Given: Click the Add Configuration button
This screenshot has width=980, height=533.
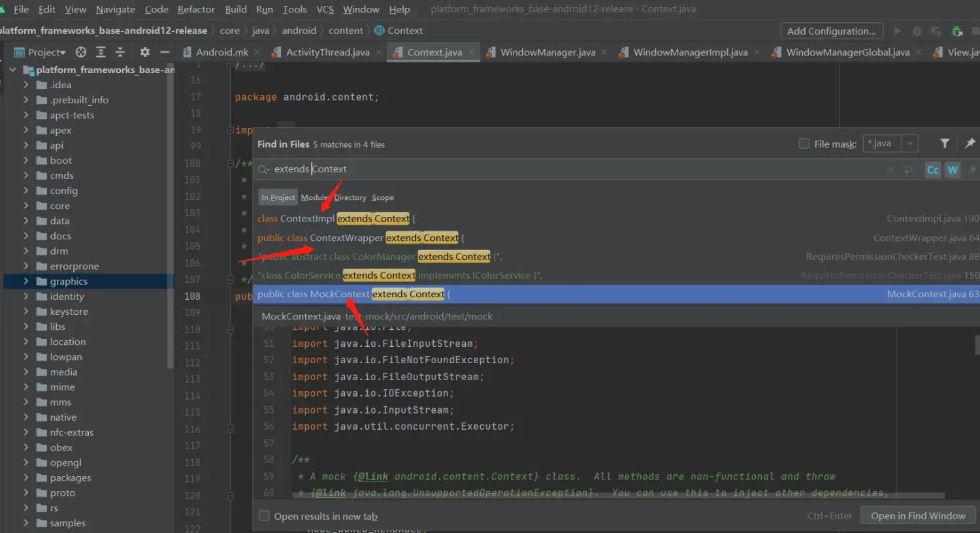Looking at the screenshot, I should (831, 31).
